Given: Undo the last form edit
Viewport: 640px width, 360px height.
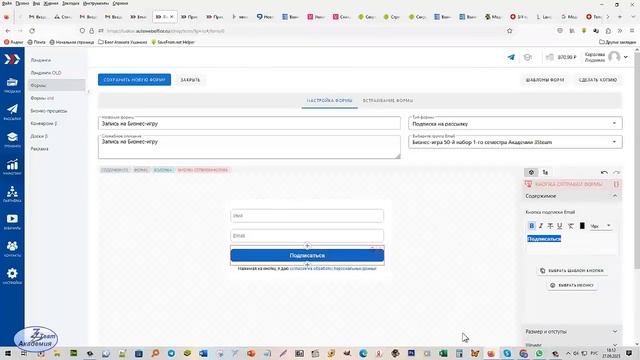Looking at the screenshot, I should [604, 172].
